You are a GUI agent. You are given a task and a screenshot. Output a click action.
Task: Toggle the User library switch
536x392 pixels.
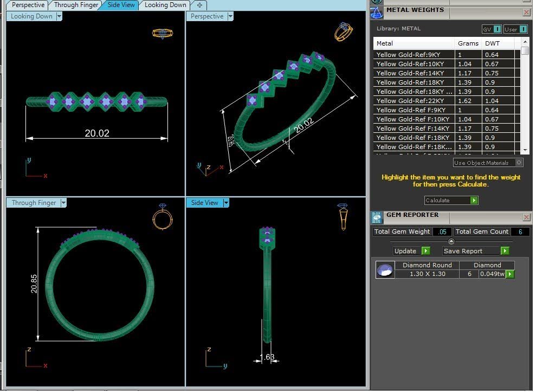[x=515, y=29]
